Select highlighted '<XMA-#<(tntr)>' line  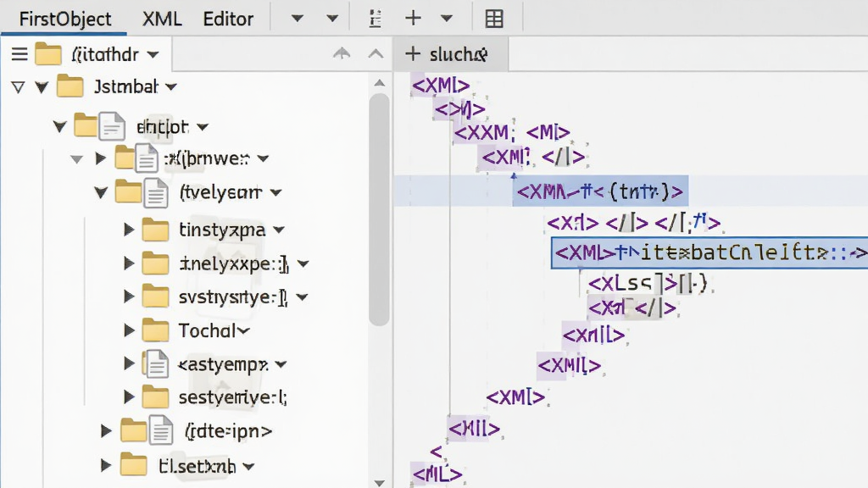coord(599,191)
